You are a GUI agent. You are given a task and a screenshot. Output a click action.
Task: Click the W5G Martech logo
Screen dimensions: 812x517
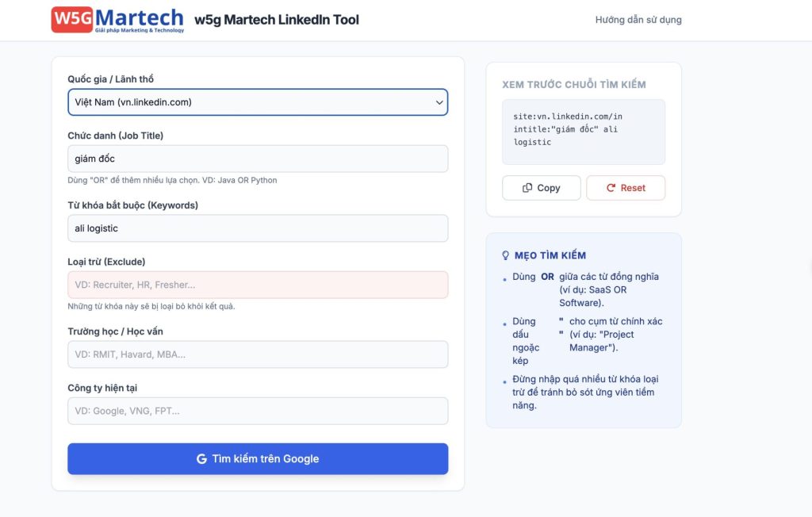(117, 20)
